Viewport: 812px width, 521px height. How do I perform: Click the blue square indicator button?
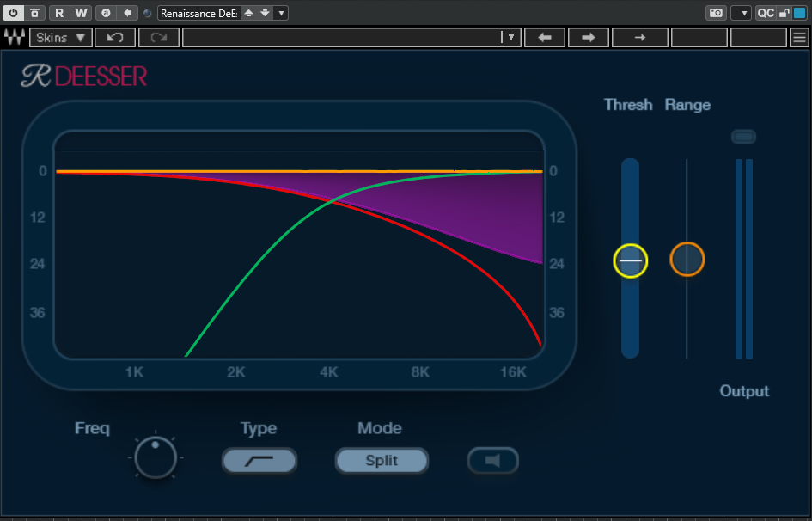(x=800, y=13)
